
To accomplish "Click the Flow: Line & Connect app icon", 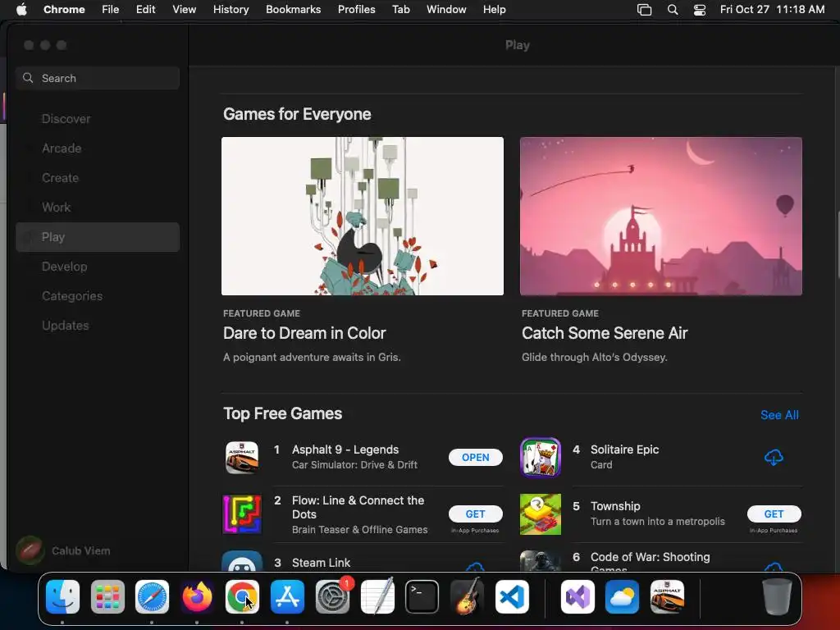I will [242, 514].
